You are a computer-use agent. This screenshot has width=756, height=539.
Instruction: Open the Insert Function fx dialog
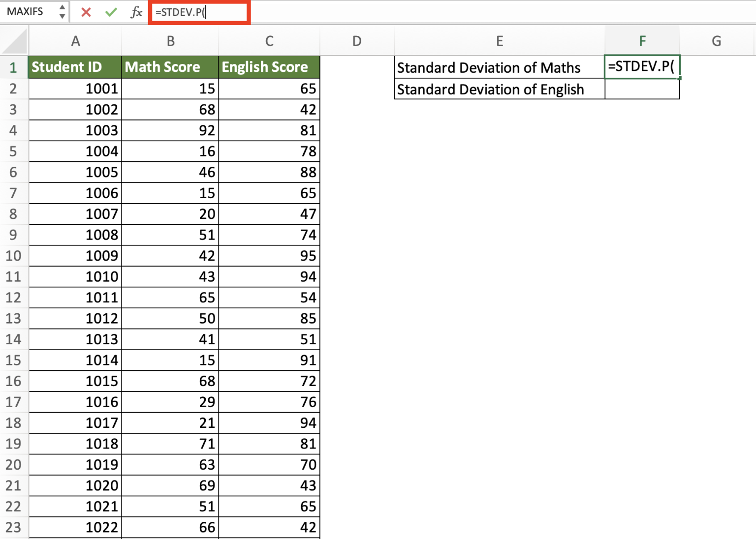pos(136,12)
